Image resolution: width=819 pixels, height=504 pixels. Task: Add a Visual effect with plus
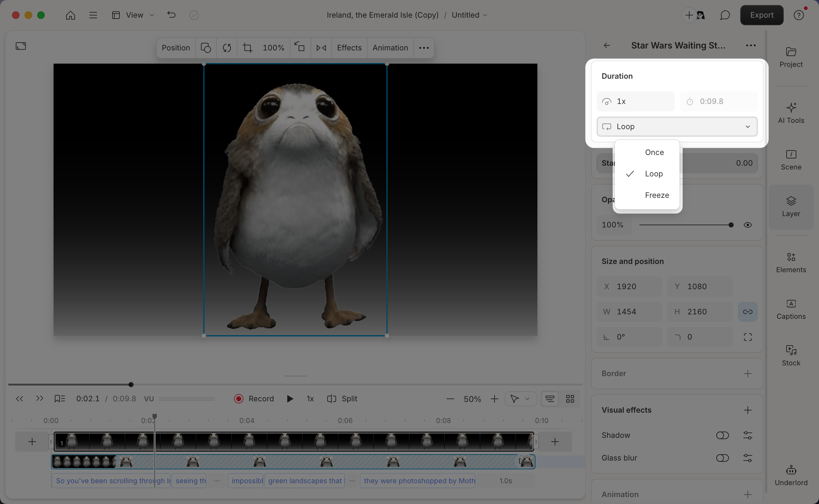747,410
